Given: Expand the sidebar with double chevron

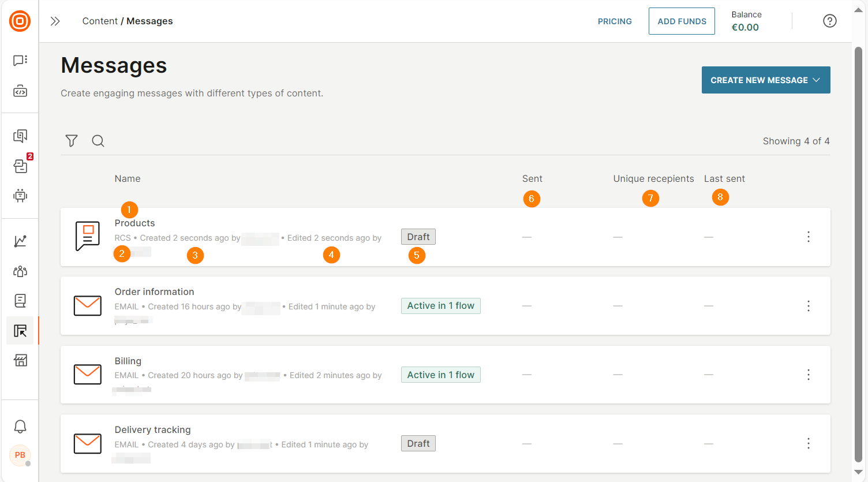Looking at the screenshot, I should (x=55, y=21).
